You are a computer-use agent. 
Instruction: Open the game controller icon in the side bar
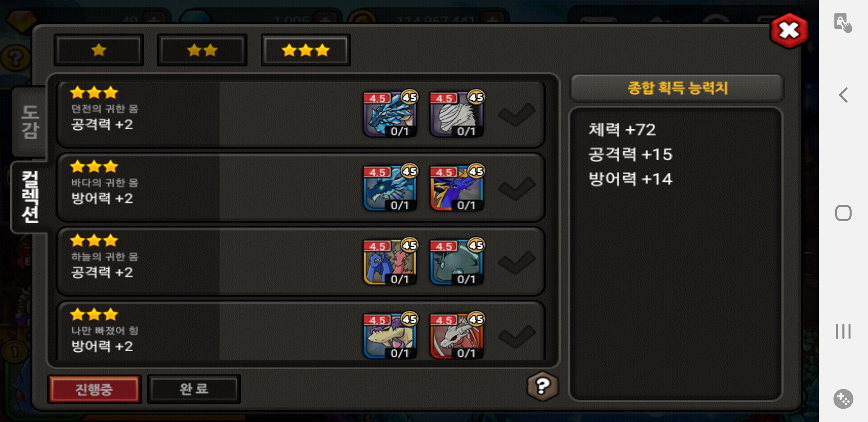(x=843, y=399)
